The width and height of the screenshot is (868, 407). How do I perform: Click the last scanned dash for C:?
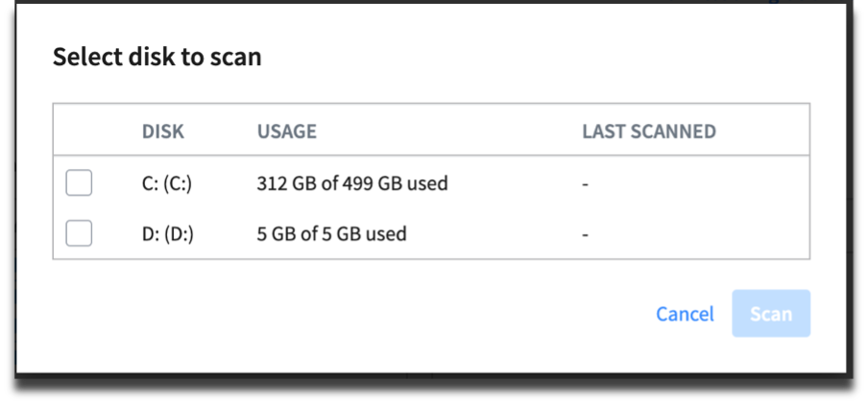tap(586, 183)
